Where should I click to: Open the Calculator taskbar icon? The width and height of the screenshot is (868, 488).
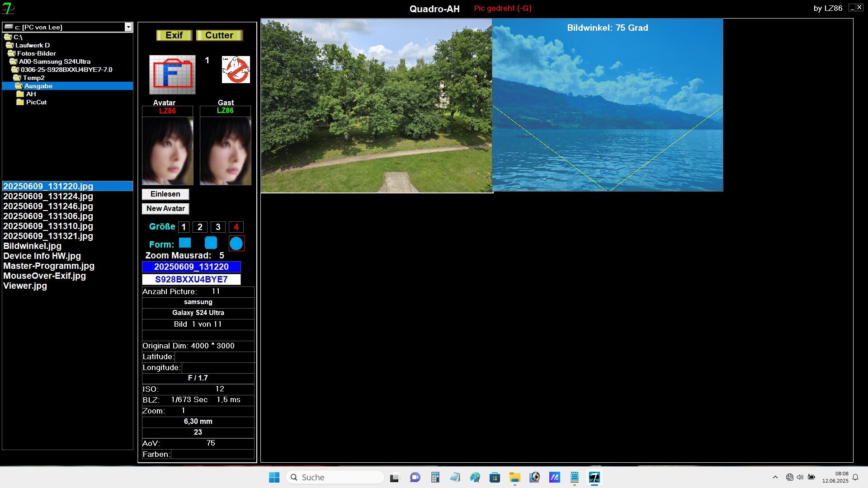pyautogui.click(x=435, y=477)
